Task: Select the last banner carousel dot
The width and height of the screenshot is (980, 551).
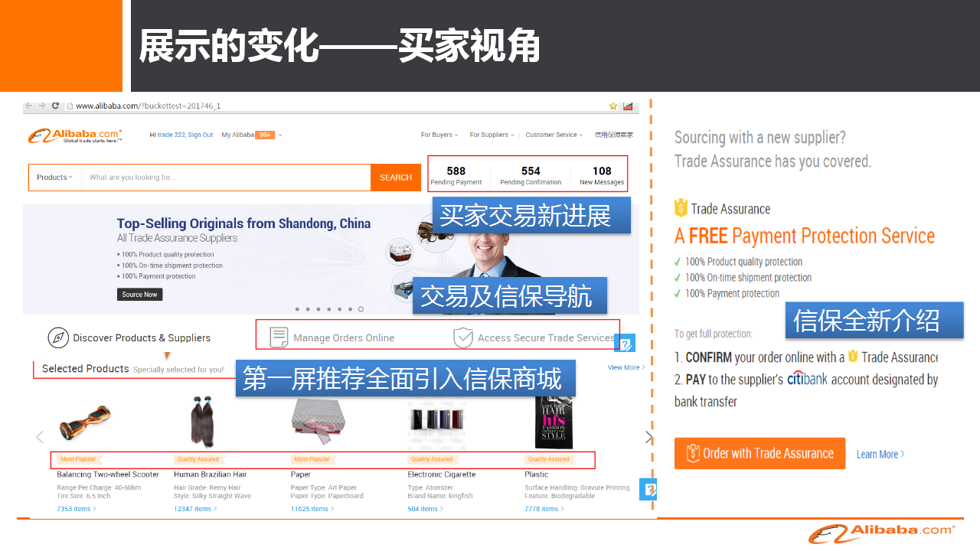Action: [x=361, y=309]
